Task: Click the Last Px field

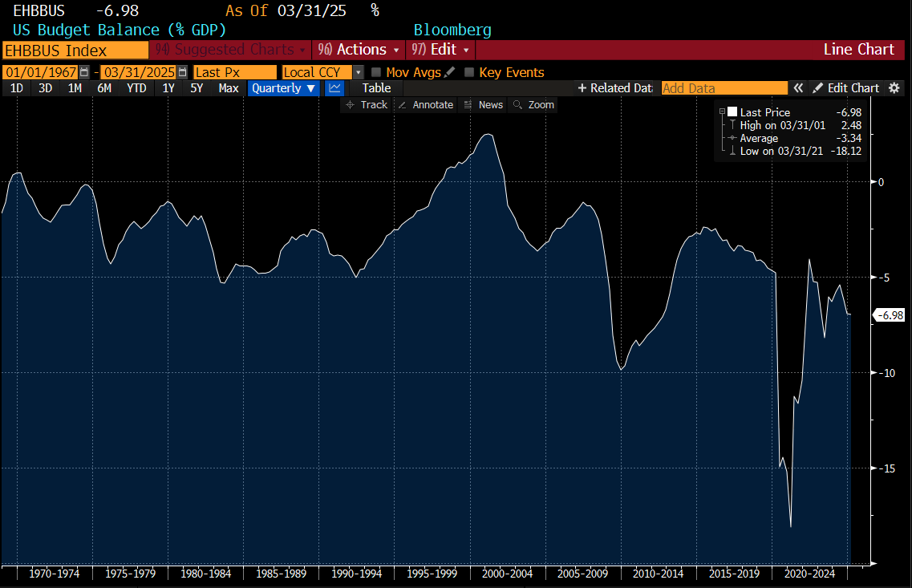Action: point(235,72)
